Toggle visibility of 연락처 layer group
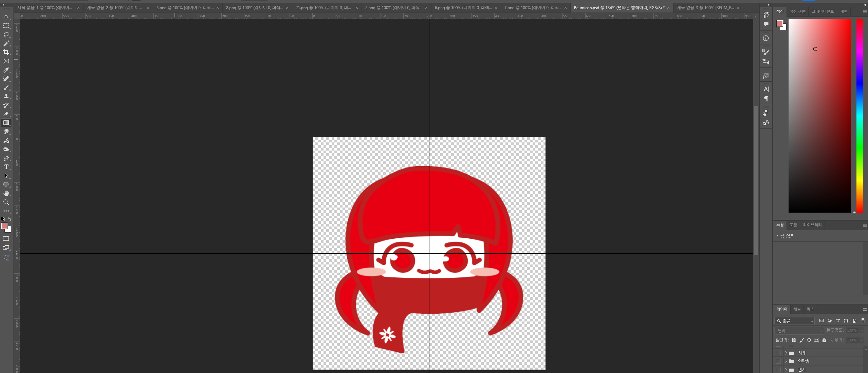The width and height of the screenshot is (868, 373). (778, 361)
